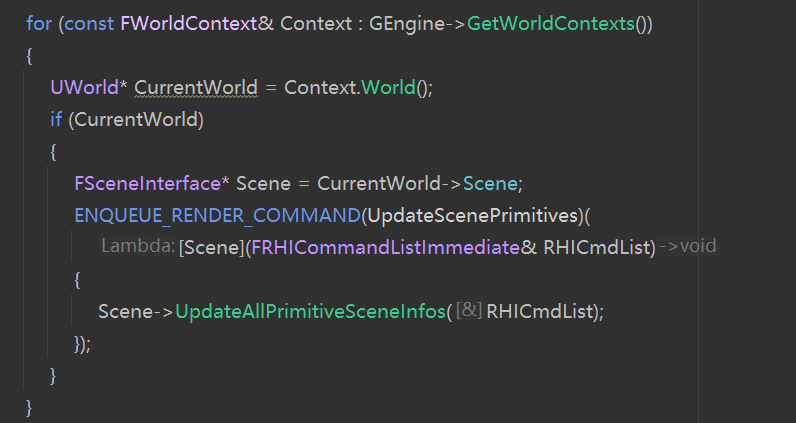Click the RHICmdList lambda parameter name

click(598, 246)
